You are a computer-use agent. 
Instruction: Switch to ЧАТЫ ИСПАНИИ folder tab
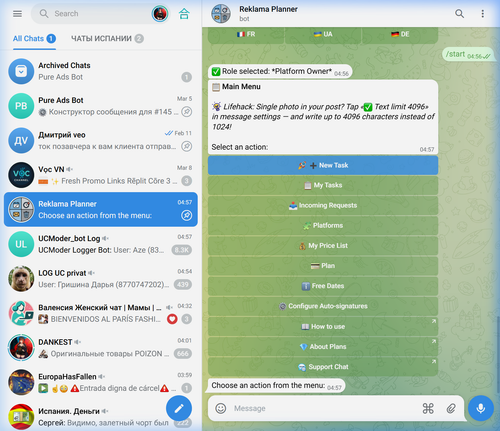pyautogui.click(x=107, y=39)
